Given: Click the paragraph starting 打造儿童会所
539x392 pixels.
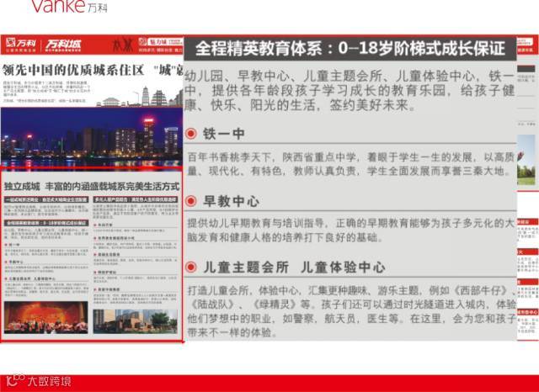Looking at the screenshot, I should (351, 312).
